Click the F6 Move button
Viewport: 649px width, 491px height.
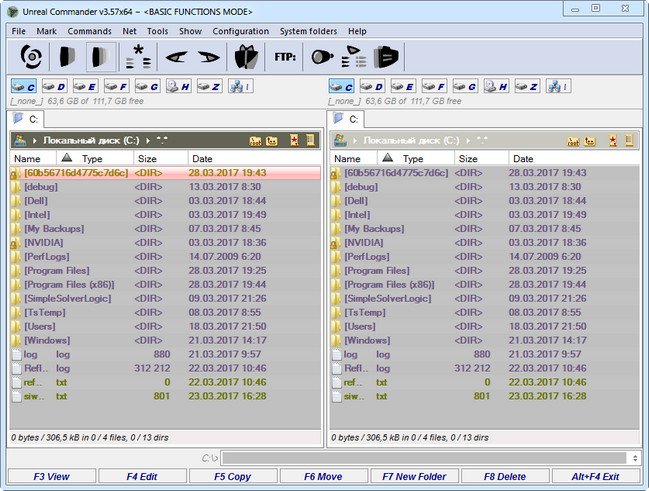pyautogui.click(x=323, y=477)
